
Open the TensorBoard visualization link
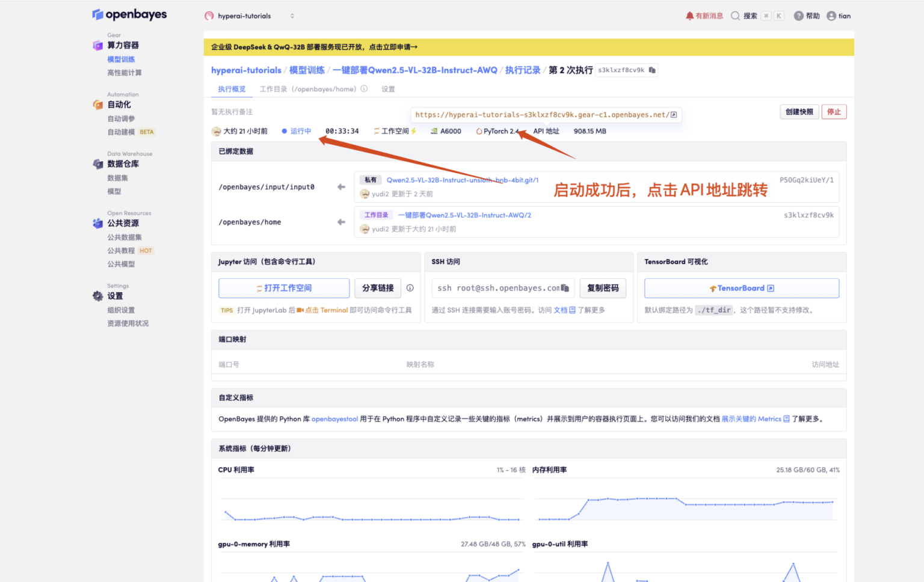tap(741, 288)
